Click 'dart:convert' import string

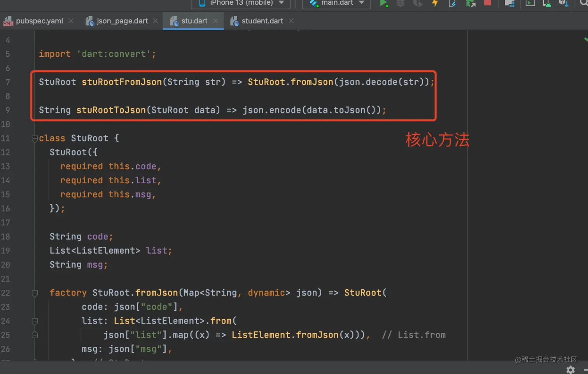(114, 54)
